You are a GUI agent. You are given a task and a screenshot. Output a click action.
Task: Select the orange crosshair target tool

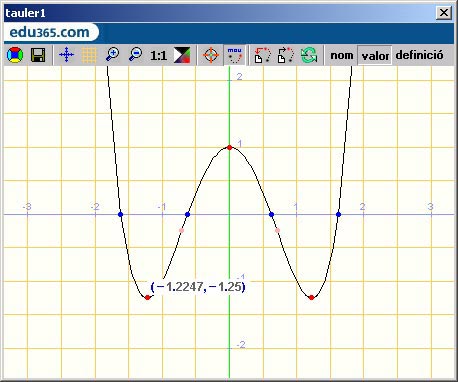[211, 55]
